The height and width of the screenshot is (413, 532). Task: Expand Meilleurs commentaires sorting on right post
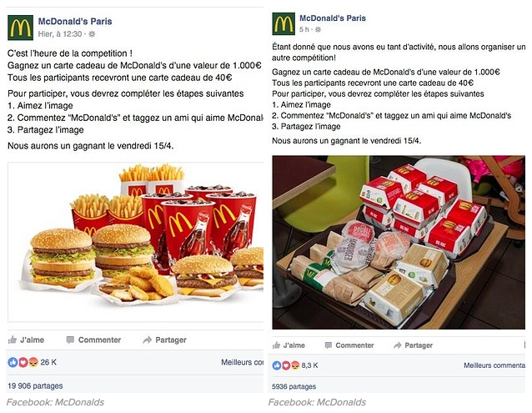[x=494, y=365]
